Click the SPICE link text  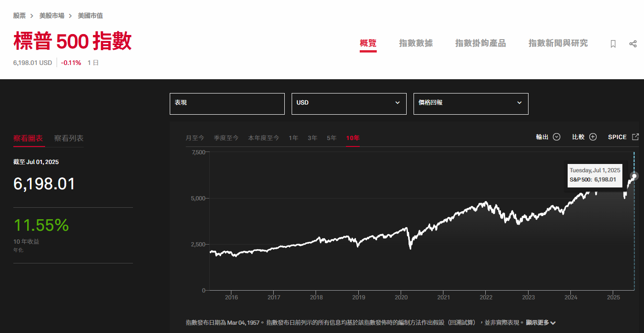pyautogui.click(x=617, y=137)
